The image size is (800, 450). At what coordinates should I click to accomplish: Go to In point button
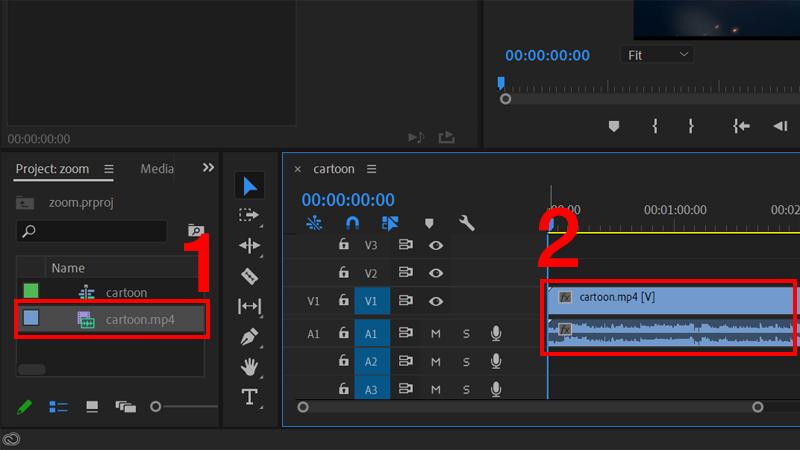coord(741,126)
